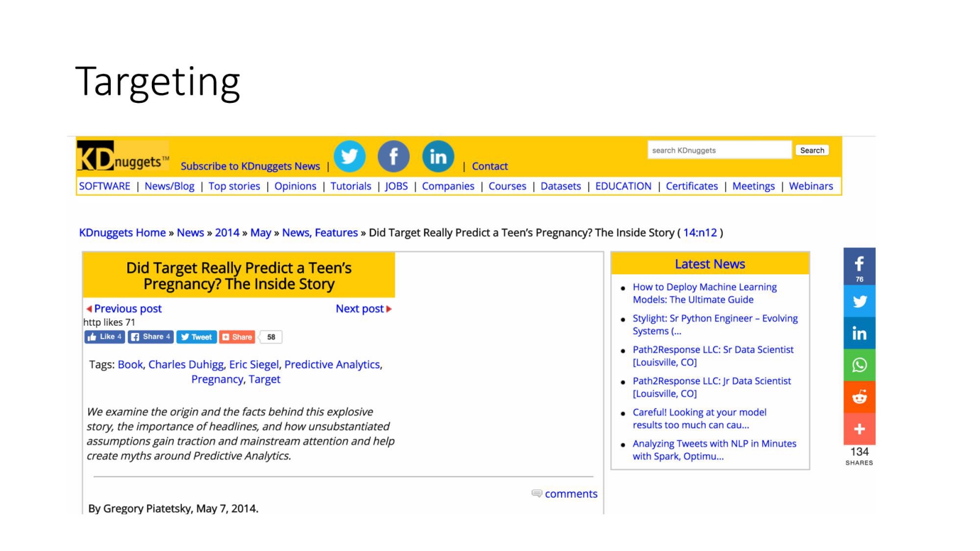Open Path2Response Jr Data Scientist posting
980x551 pixels.
[712, 387]
